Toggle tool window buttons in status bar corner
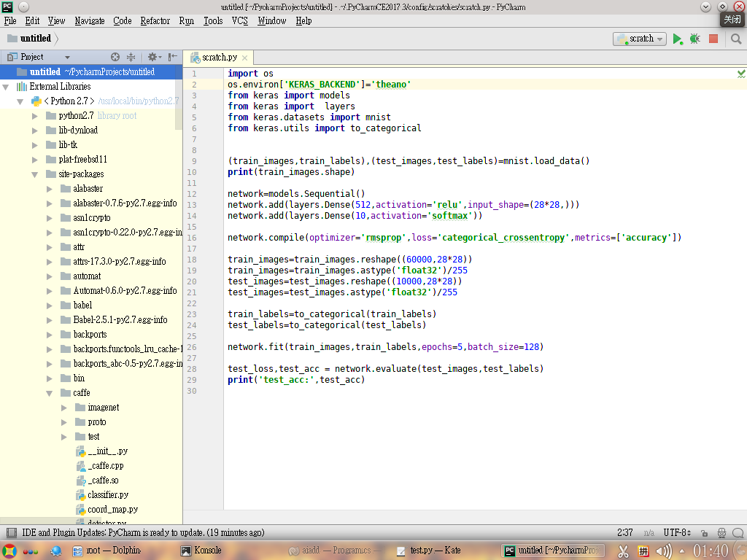The image size is (747, 560). pyautogui.click(x=12, y=532)
